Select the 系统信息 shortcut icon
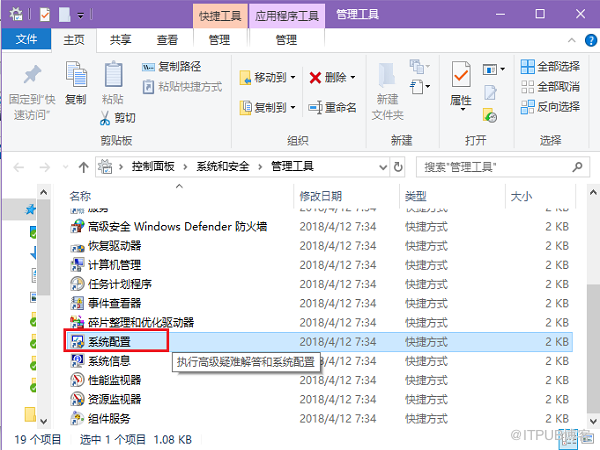Screen dimensions: 600x450 77,361
